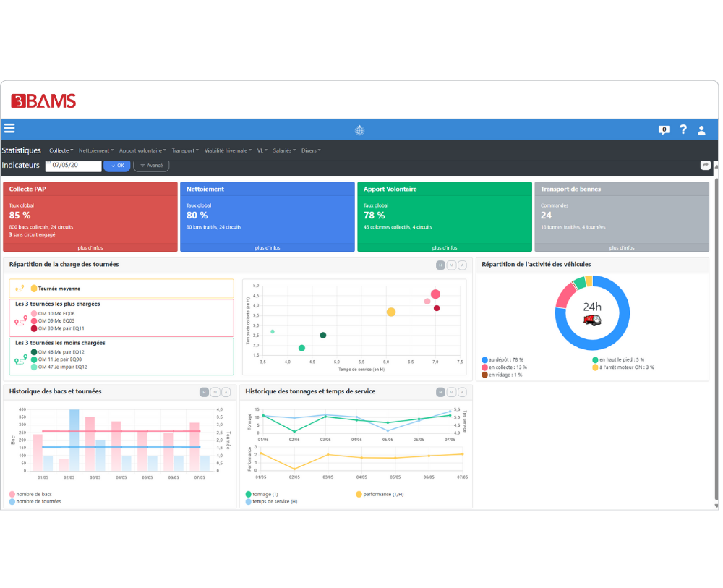Image resolution: width=723 pixels, height=588 pixels.
Task: Expand the Viabilité hivernale dropdown
Action: pyautogui.click(x=228, y=150)
